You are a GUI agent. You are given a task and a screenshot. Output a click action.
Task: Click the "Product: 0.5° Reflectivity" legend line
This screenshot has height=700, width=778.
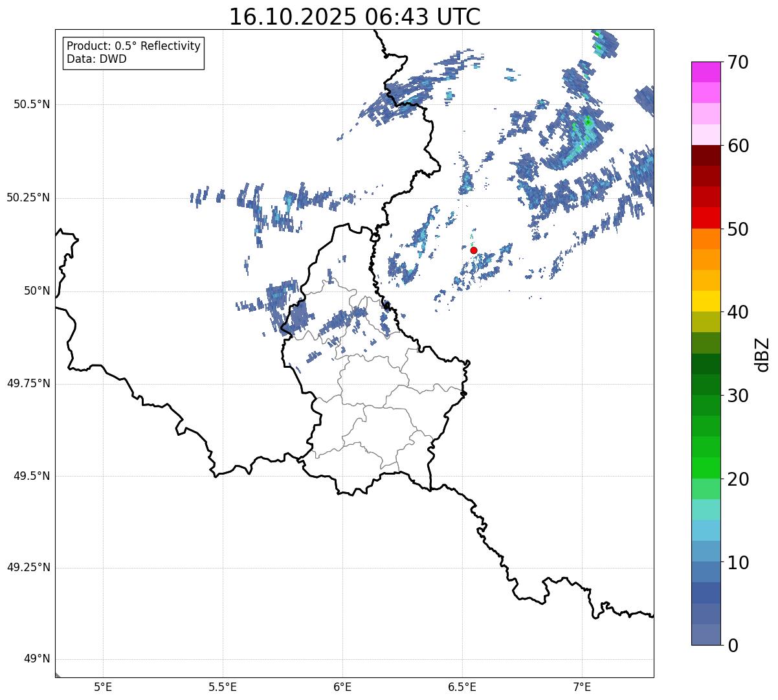point(133,46)
